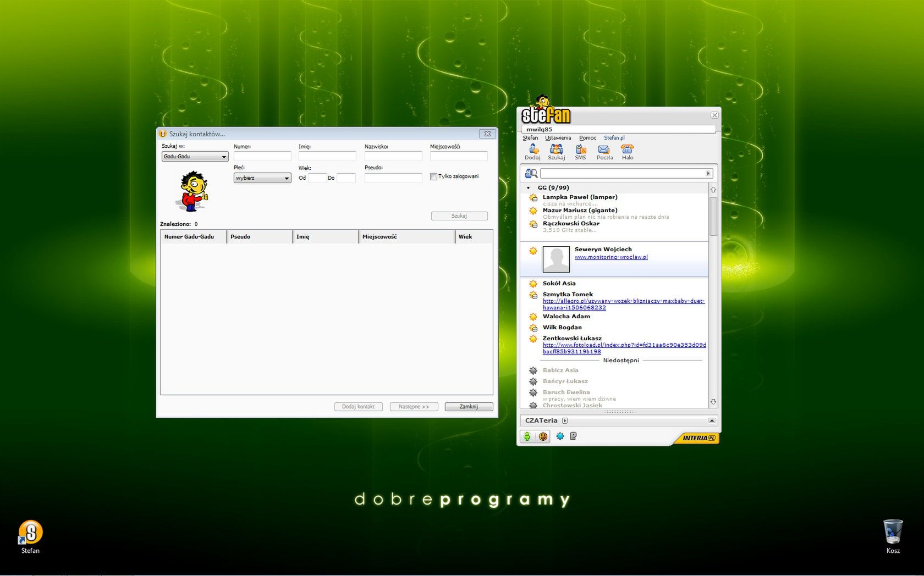Open the Szukaj contacts search icon

tap(557, 149)
